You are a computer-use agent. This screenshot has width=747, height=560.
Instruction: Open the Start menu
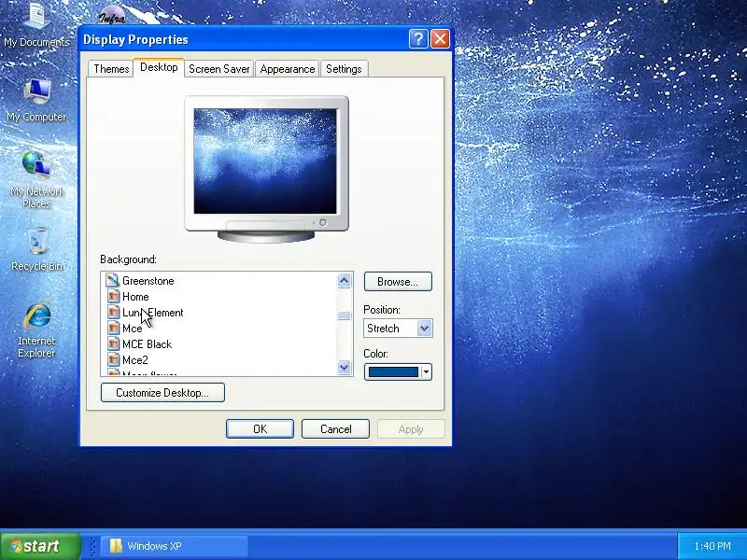click(39, 546)
